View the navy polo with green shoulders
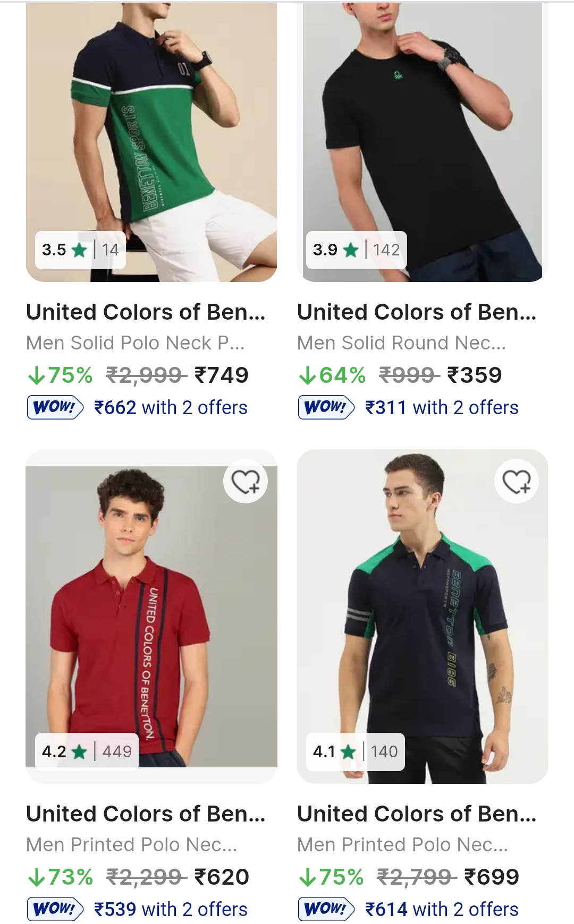This screenshot has width=574, height=924. point(423,611)
